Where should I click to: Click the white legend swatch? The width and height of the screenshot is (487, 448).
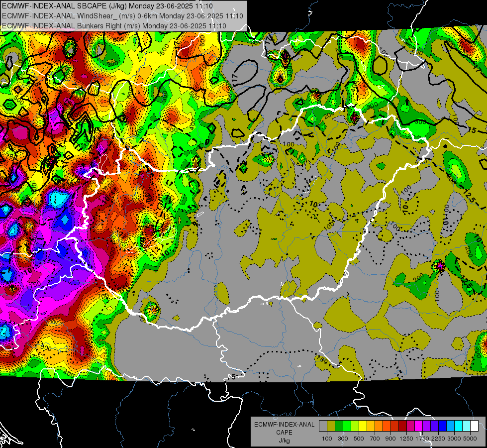[x=474, y=426]
